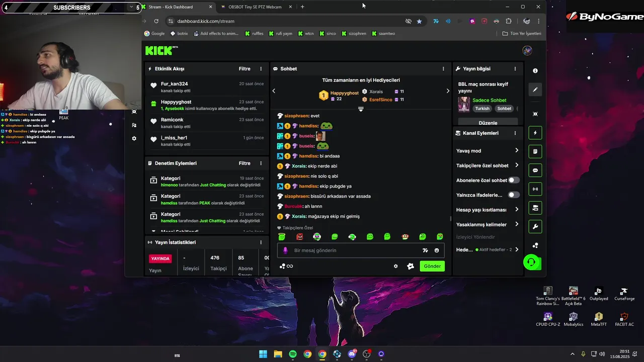Open the document notes icon in right sidebar

[535, 151]
